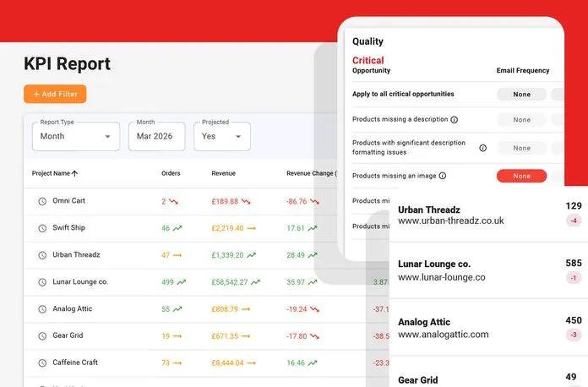Click the clock icon beside Lunar Lounge co.

(42, 282)
